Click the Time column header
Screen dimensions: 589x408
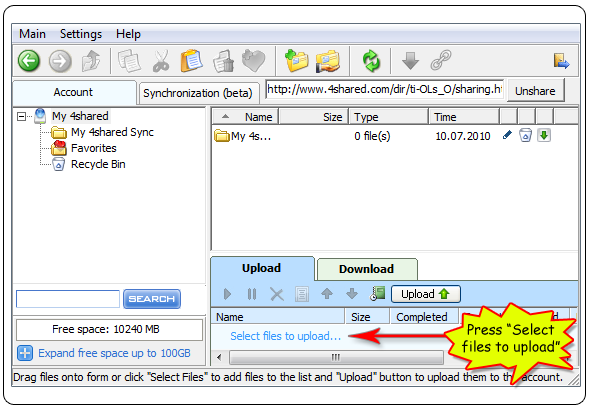tap(464, 117)
